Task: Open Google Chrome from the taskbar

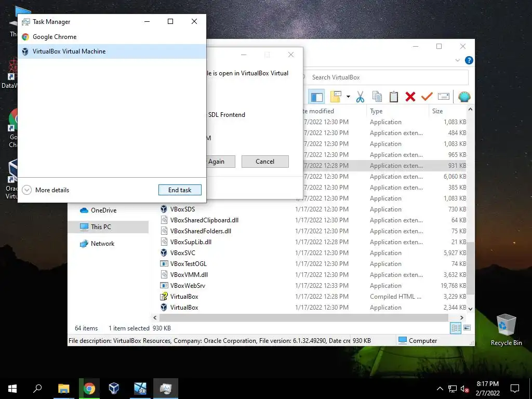Action: tap(89, 389)
